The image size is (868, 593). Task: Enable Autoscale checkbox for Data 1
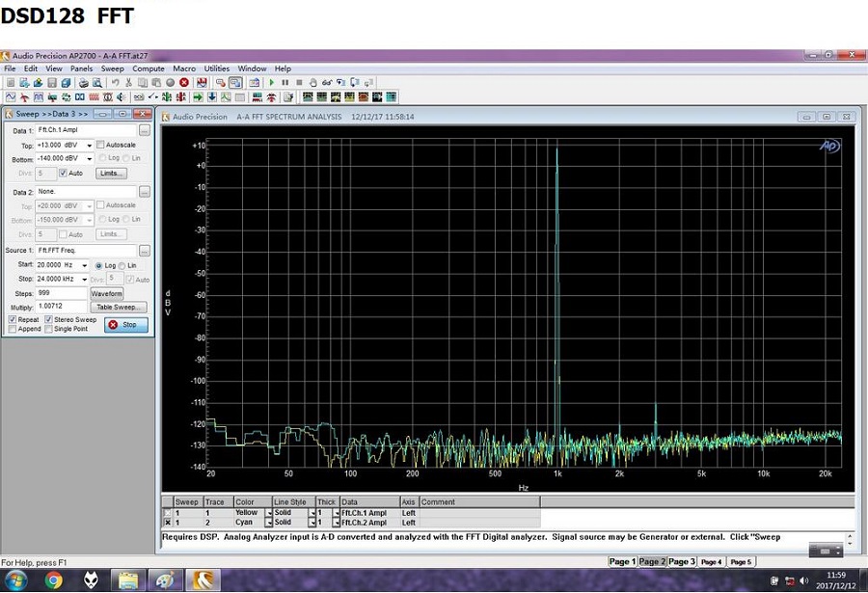pyautogui.click(x=101, y=145)
